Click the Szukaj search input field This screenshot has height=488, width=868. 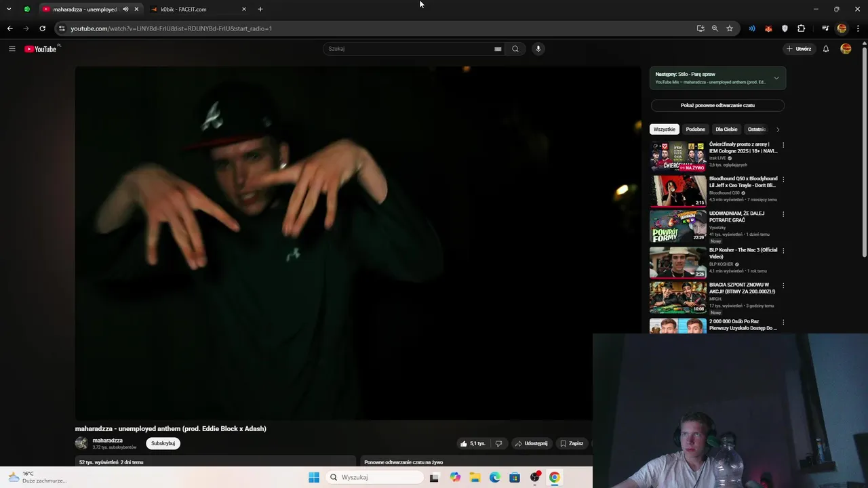tap(410, 49)
